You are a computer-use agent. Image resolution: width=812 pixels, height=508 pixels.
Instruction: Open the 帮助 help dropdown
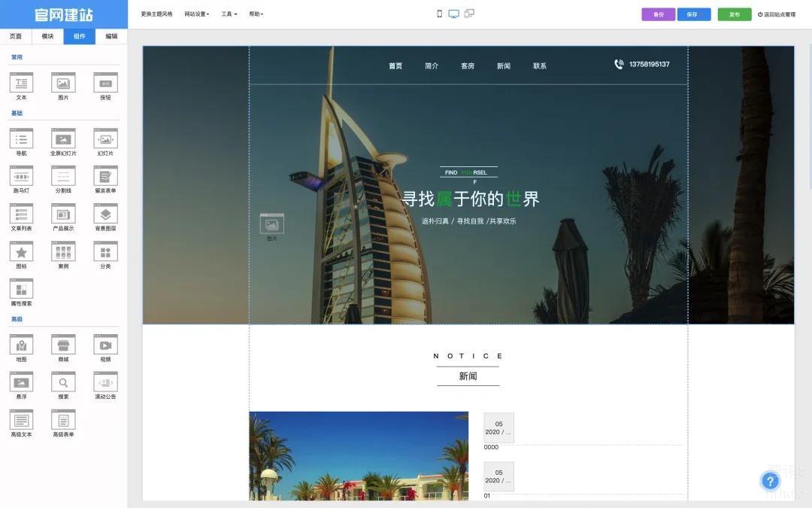(x=256, y=14)
